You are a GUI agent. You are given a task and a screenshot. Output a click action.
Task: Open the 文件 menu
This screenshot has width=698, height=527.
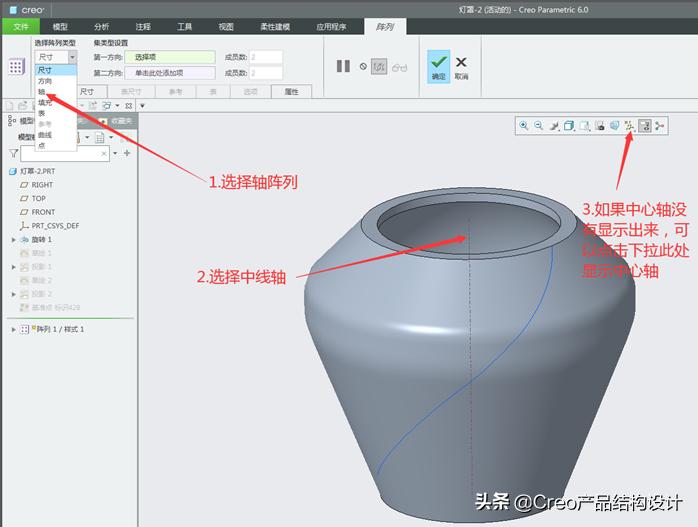pyautogui.click(x=21, y=27)
